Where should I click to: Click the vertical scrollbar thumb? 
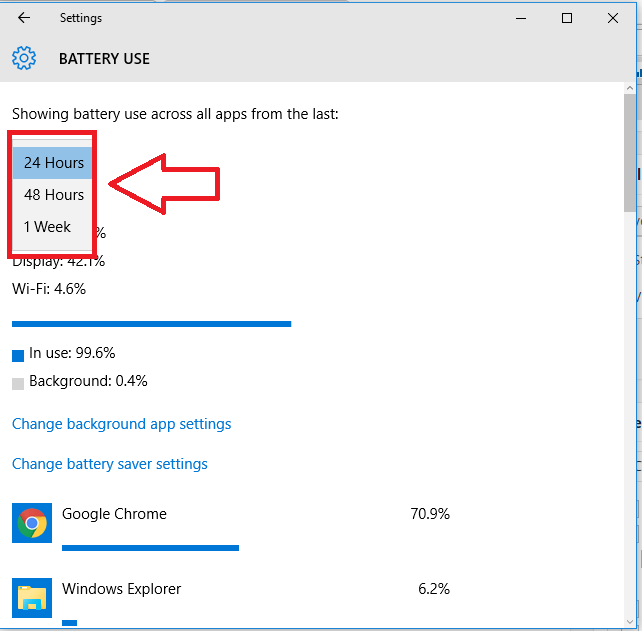pos(630,153)
